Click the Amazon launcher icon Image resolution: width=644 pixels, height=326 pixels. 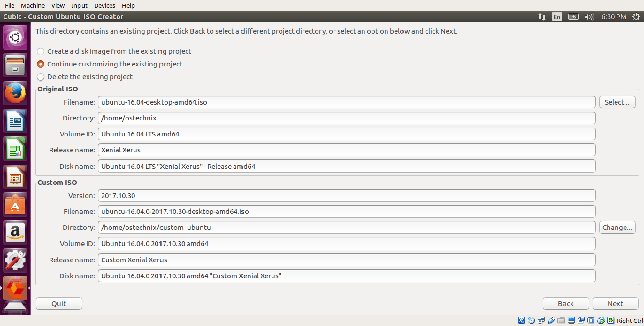15,232
